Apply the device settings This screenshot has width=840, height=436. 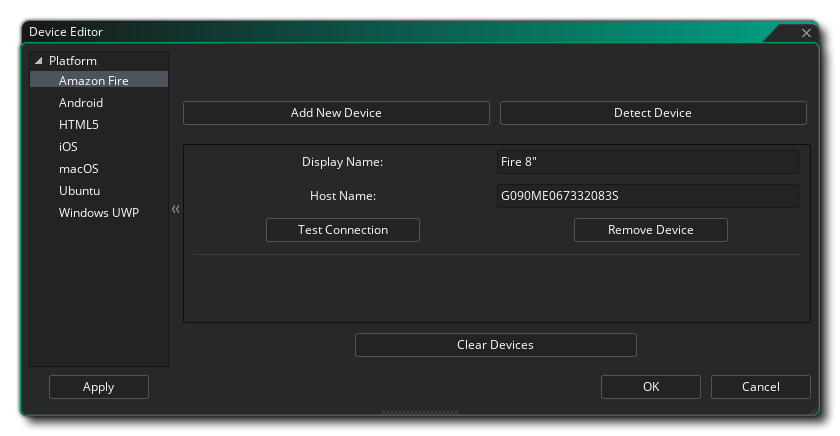coord(98,387)
